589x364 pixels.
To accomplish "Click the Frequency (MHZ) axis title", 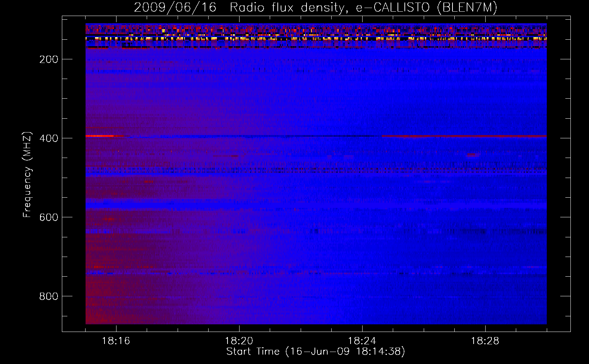I will 27,174.
